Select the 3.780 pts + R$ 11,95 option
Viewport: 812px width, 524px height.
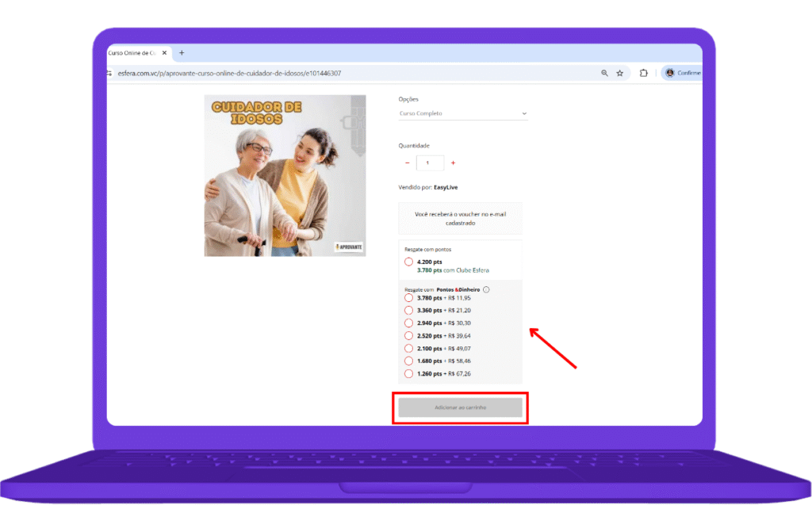point(409,297)
